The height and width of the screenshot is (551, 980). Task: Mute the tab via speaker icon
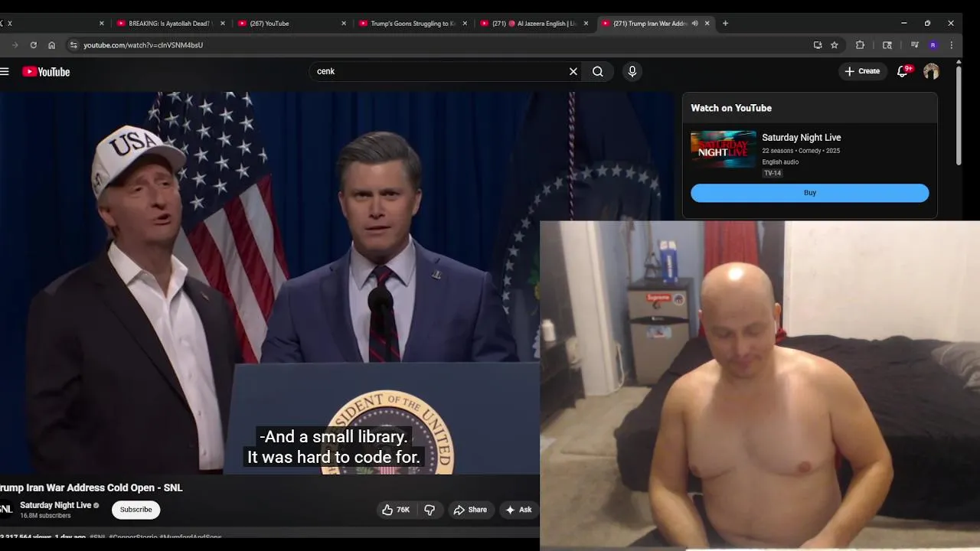coord(694,24)
